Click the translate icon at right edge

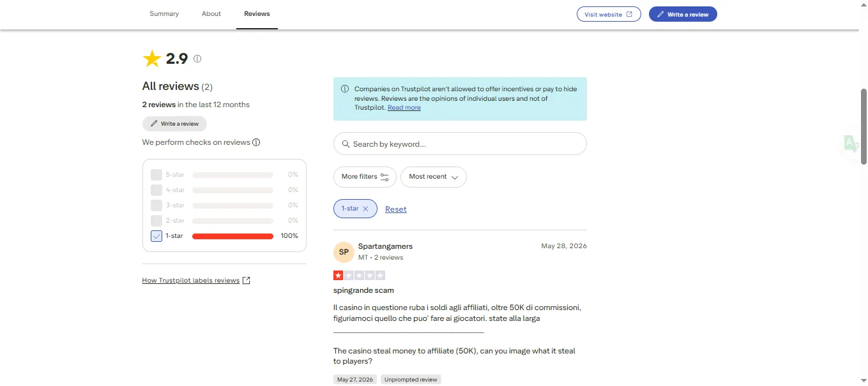click(851, 144)
